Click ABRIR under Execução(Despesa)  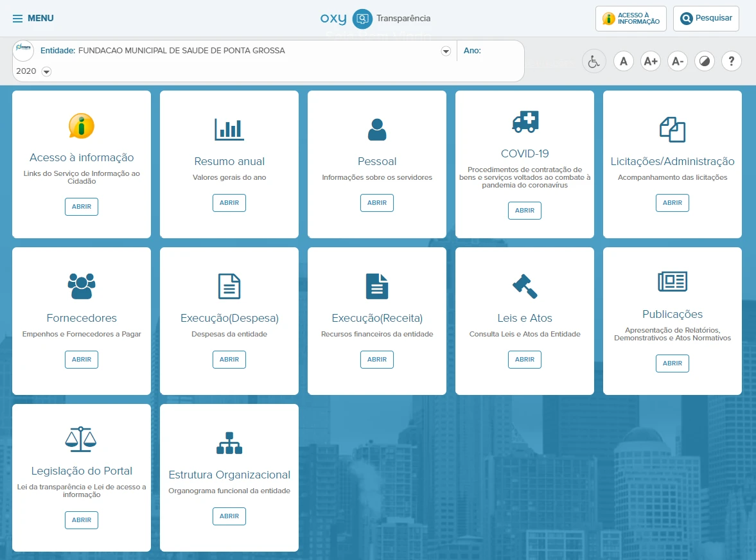[229, 360]
